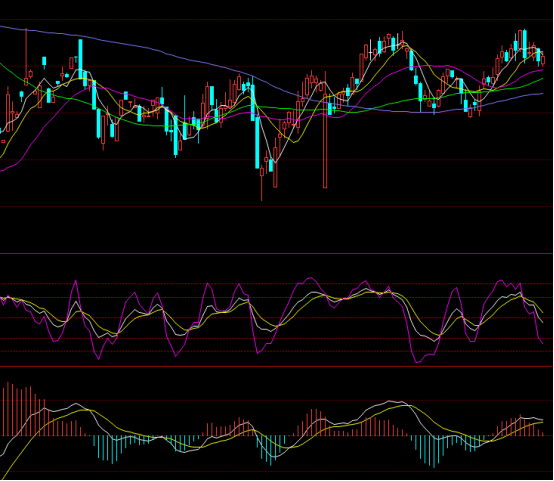The image size is (554, 481).
Task: Click the deepest purple trough in oscillator panel
Action: (418, 362)
